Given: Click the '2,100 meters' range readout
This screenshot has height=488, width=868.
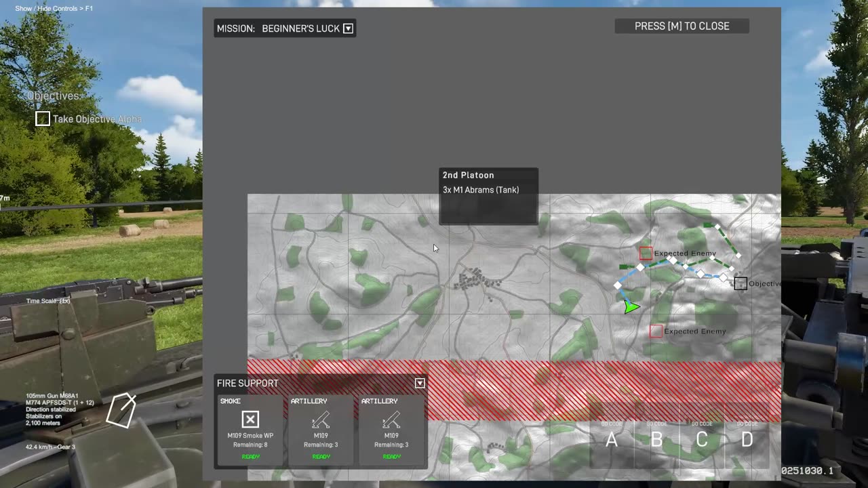Looking at the screenshot, I should coord(43,423).
